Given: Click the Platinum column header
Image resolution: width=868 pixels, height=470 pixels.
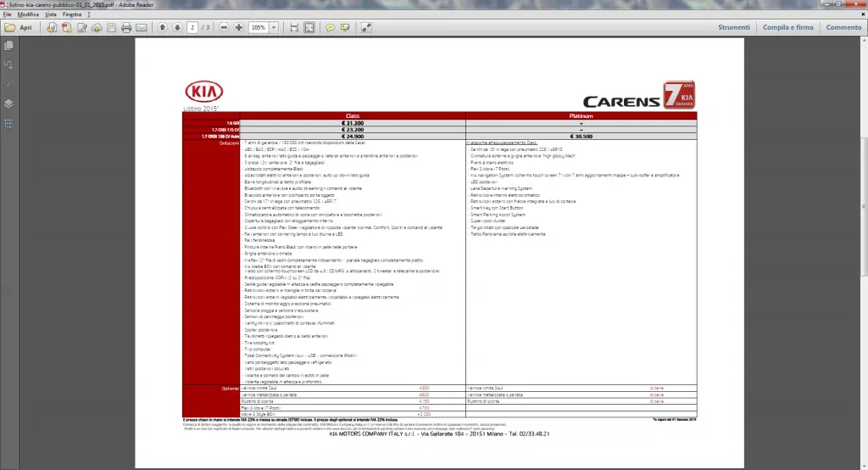Looking at the screenshot, I should pyautogui.click(x=581, y=116).
